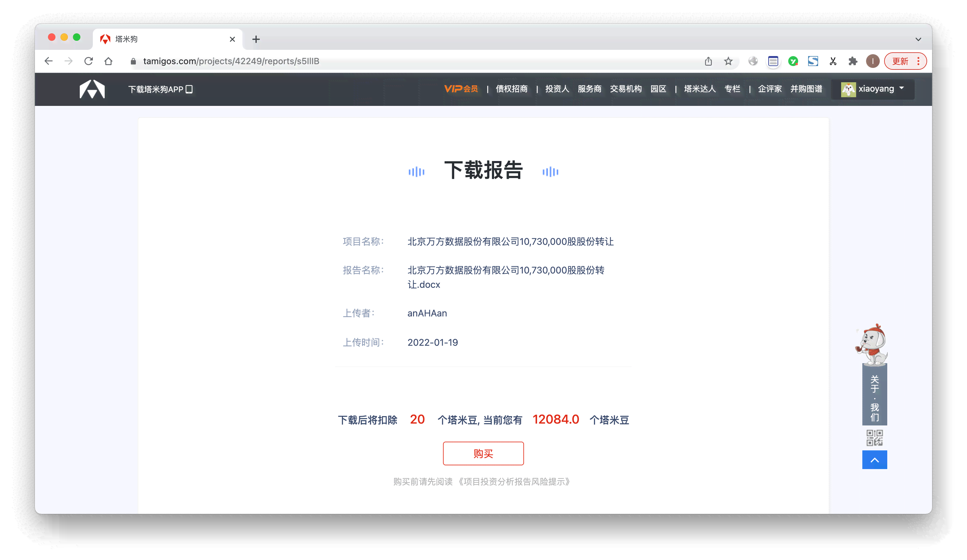
Task: Click upload date 2022-01-19
Action: (x=432, y=343)
